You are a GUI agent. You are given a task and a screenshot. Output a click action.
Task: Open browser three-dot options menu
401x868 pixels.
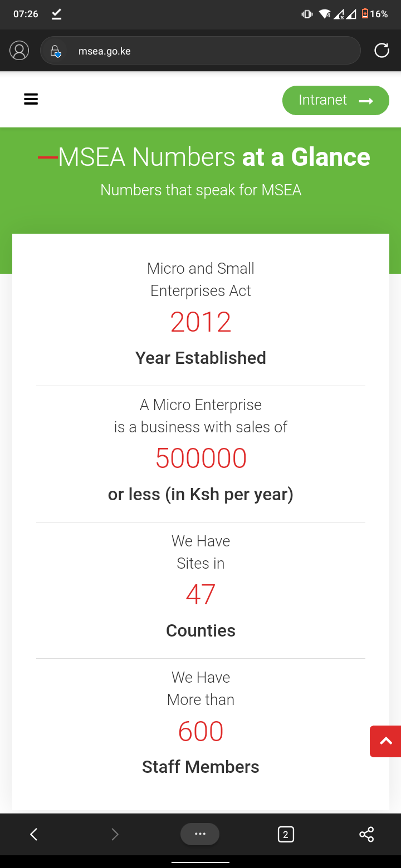tap(200, 834)
